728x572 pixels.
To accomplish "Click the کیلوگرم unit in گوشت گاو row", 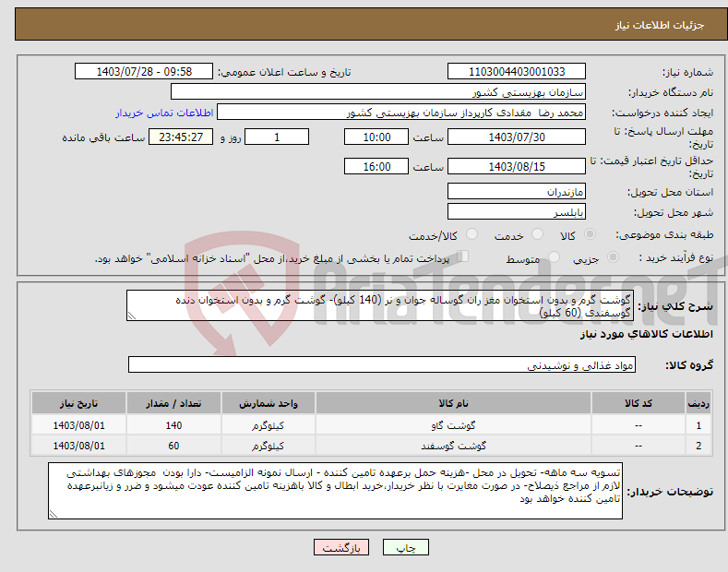I will point(268,424).
